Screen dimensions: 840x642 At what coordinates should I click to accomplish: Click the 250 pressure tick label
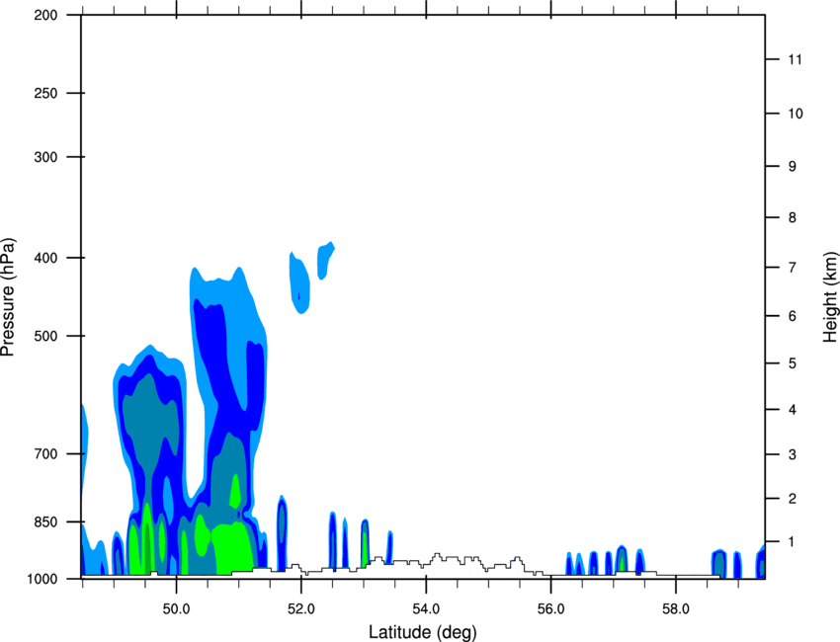45,93
